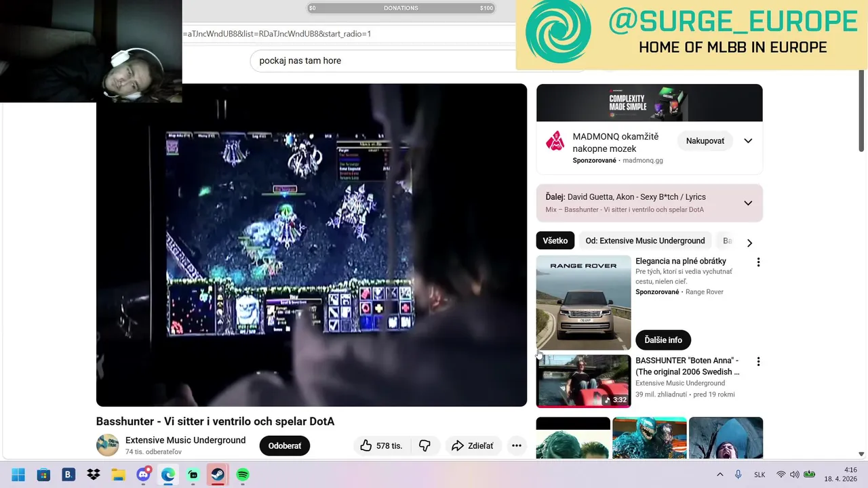Click 39 mil. zhliadnutí view count text
This screenshot has width=868, height=488.
pos(662,394)
